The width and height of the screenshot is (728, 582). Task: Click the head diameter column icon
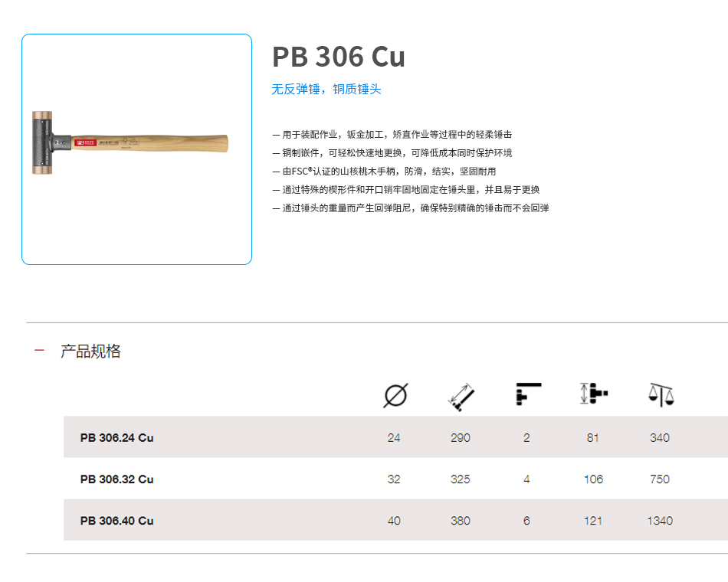tap(395, 395)
